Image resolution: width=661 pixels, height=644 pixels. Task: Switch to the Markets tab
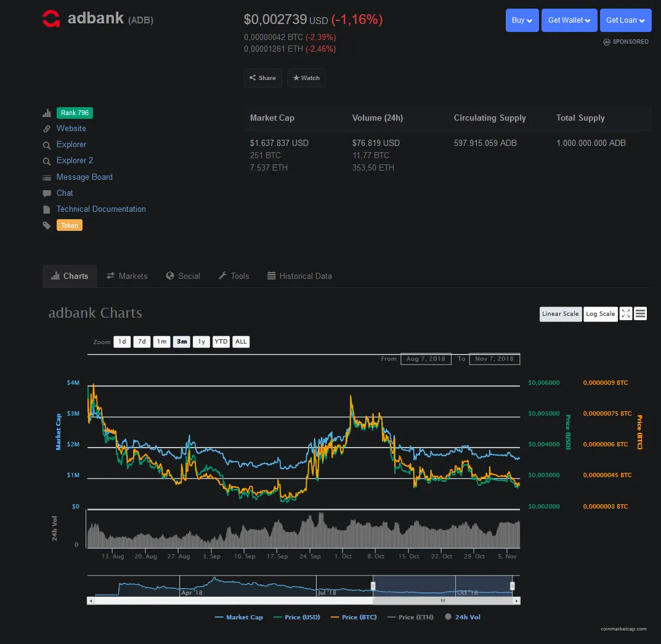tap(127, 276)
